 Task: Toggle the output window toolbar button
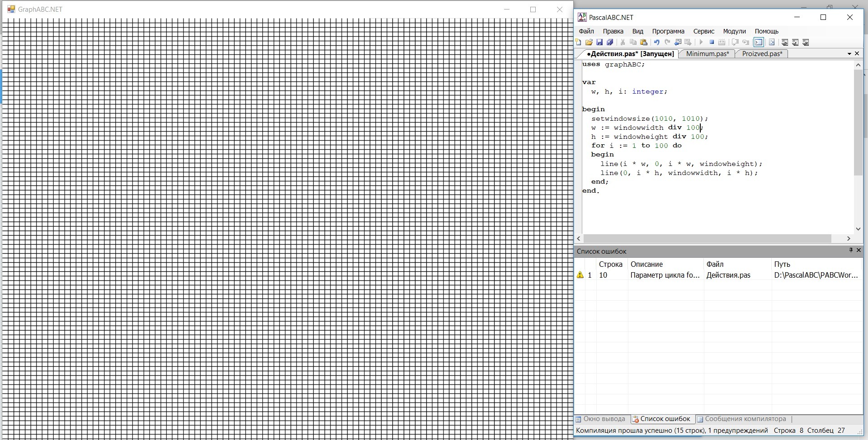tap(759, 43)
